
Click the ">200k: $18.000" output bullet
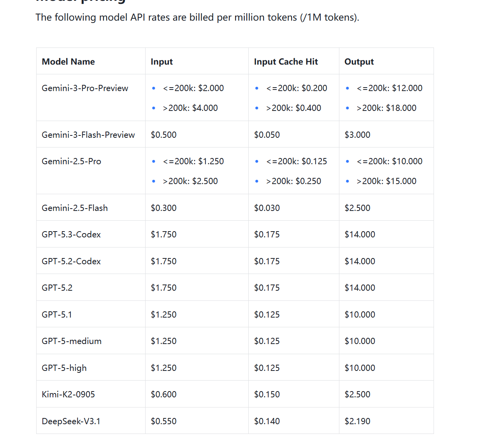(x=386, y=108)
